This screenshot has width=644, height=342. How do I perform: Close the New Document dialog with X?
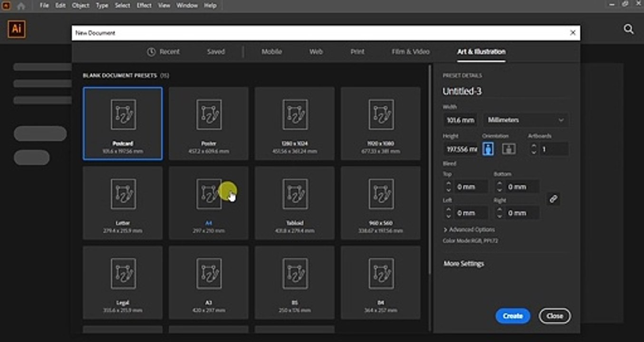tap(573, 33)
